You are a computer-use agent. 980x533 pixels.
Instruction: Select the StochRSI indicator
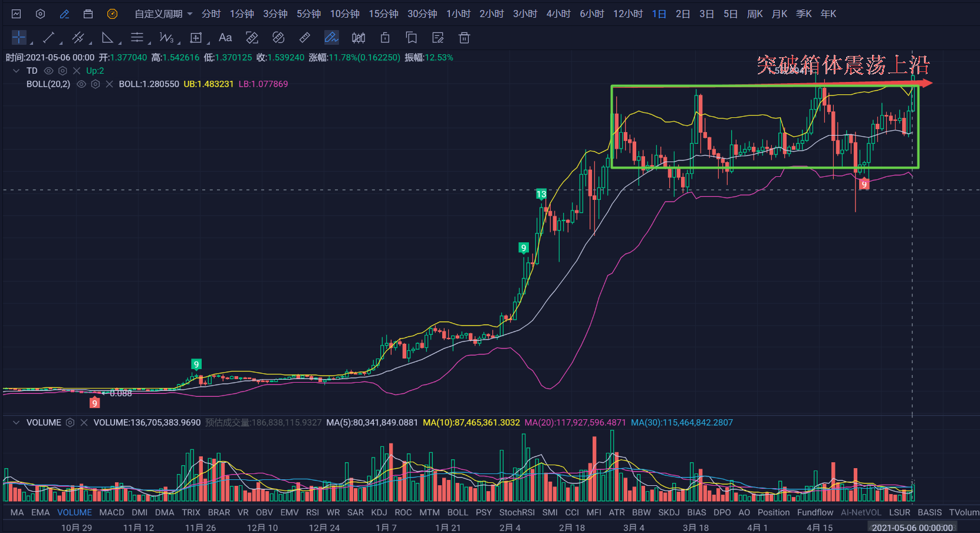coord(517,512)
